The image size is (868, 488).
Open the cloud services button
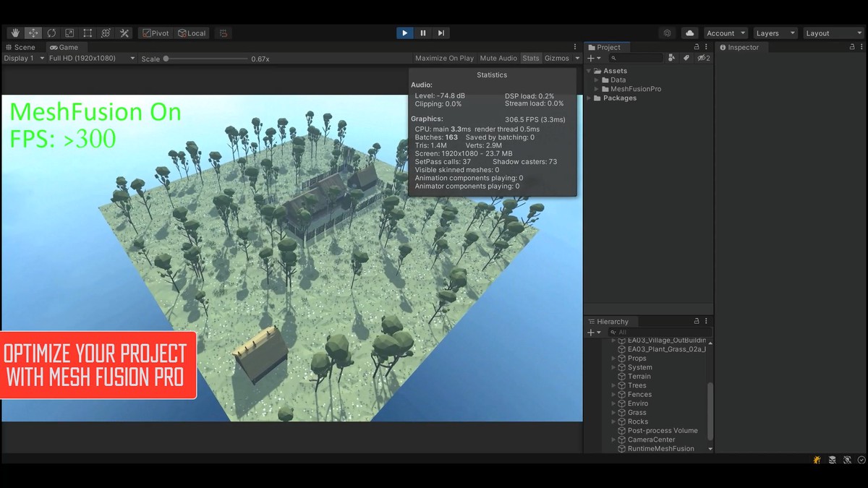(689, 33)
